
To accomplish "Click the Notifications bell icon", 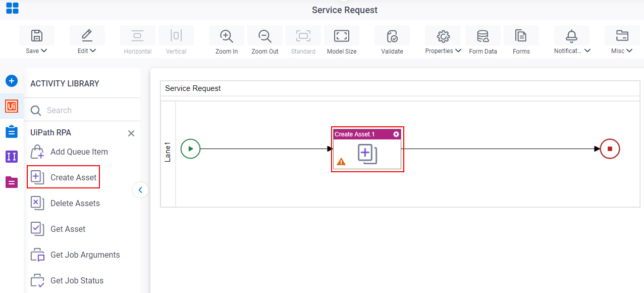I will tap(571, 36).
